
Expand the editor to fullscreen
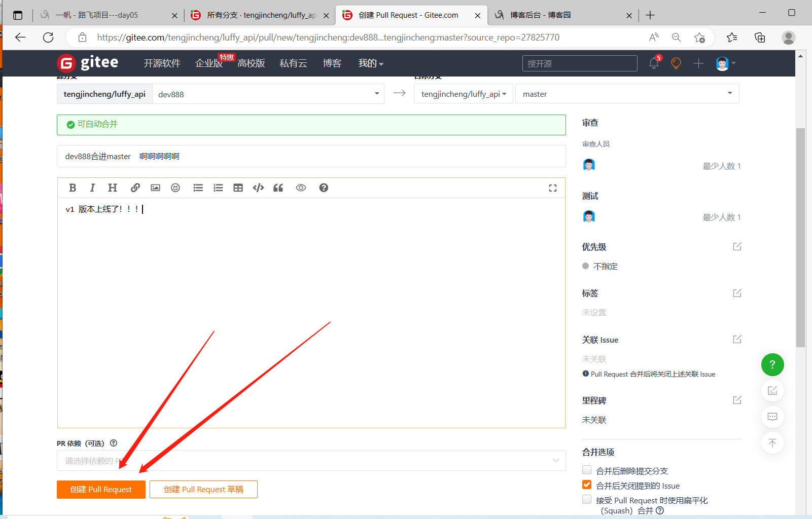(553, 188)
